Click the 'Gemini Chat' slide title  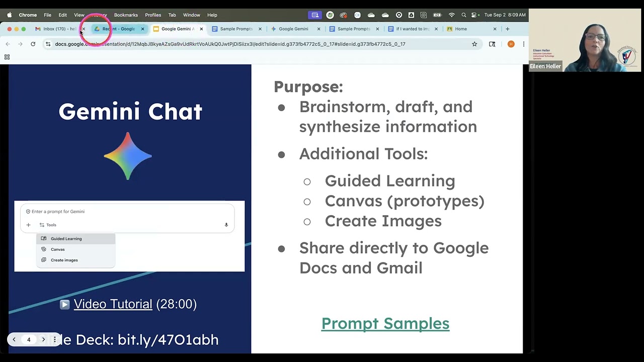click(x=130, y=111)
